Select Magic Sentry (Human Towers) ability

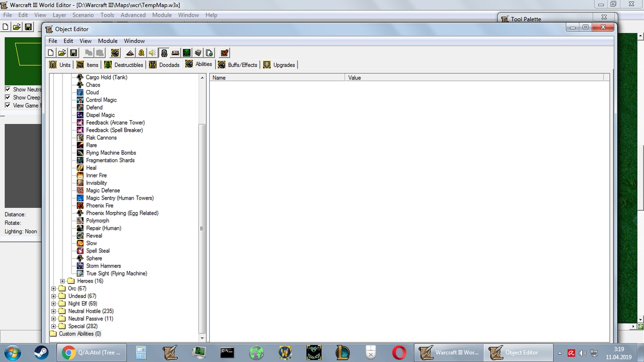point(120,198)
